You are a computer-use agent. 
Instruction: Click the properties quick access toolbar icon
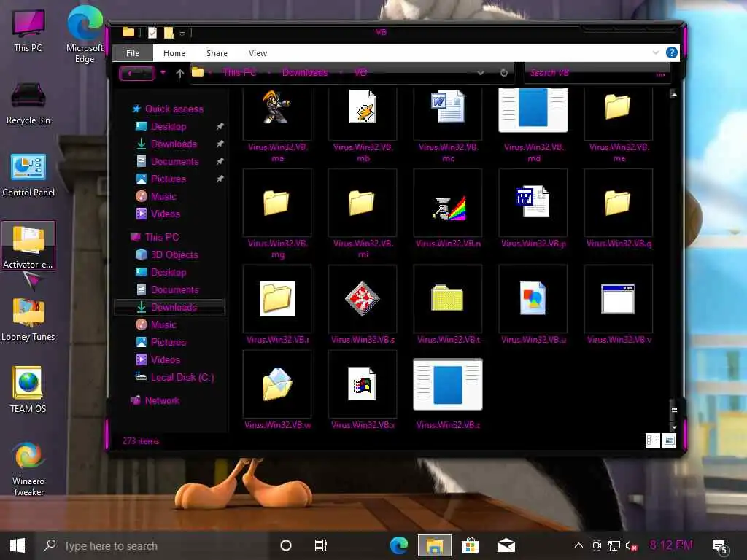click(x=152, y=32)
